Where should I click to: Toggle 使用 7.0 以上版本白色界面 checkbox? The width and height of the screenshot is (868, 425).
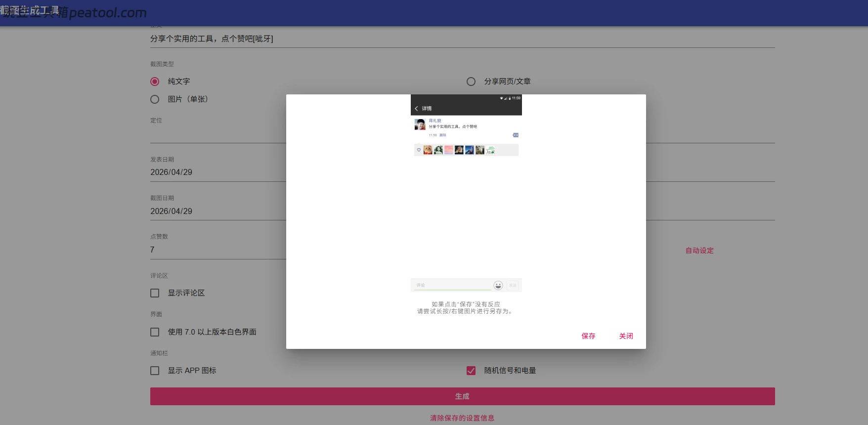coord(155,332)
